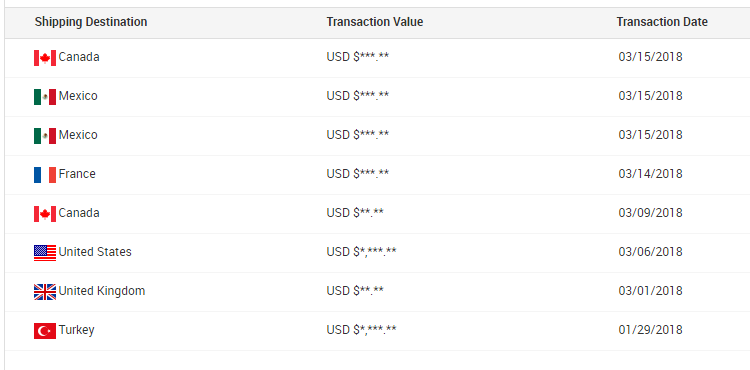Select the France destination text
Image resolution: width=750 pixels, height=370 pixels.
click(x=77, y=174)
